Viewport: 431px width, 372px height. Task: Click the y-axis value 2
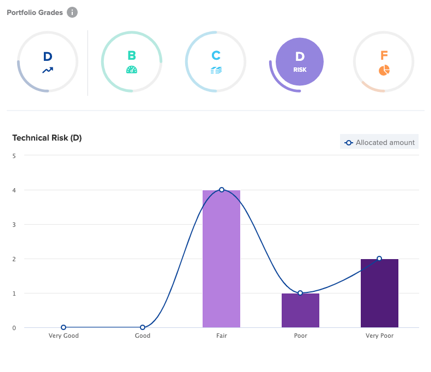click(14, 259)
